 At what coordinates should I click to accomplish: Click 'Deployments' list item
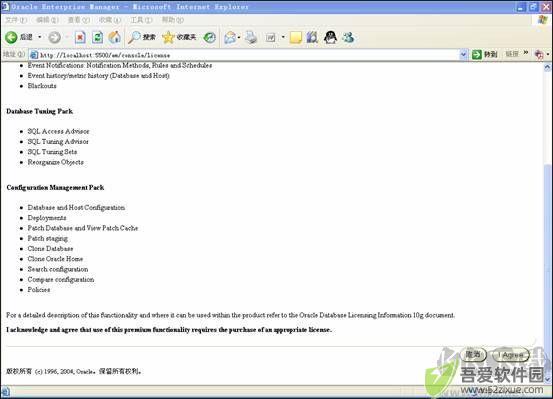click(47, 218)
